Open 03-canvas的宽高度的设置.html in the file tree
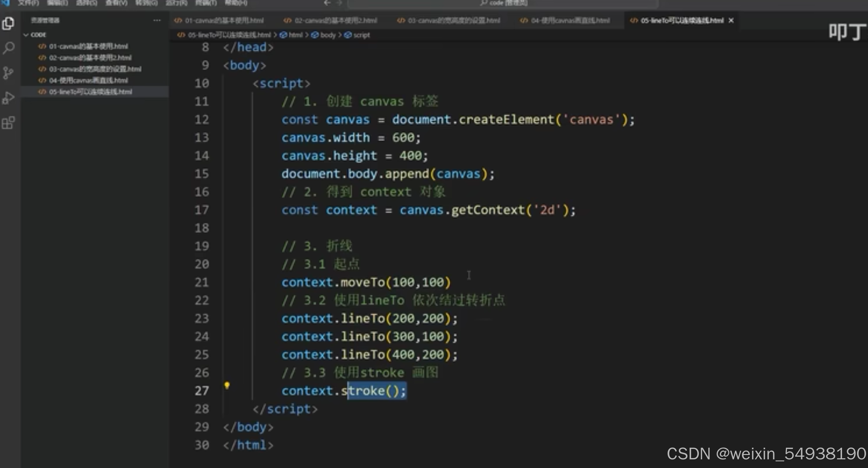Screen dimensions: 868x468 coord(95,69)
